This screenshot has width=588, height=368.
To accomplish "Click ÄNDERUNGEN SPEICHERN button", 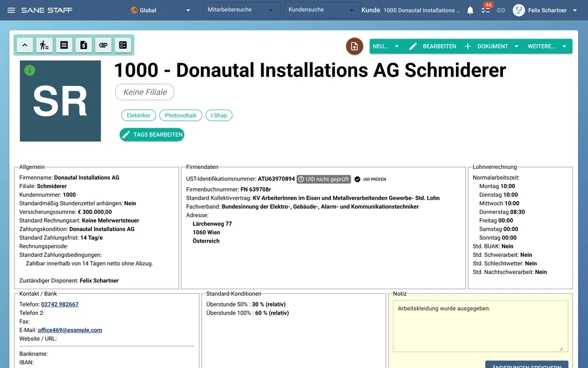I will point(527,365).
